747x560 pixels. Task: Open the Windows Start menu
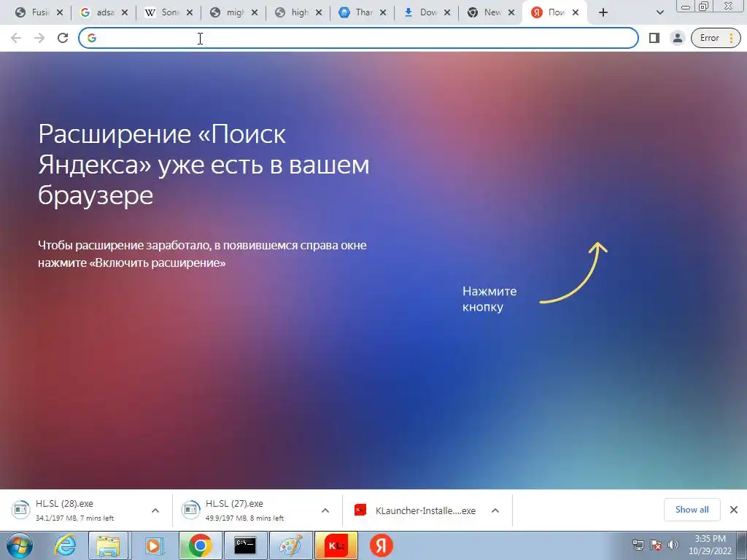point(20,545)
